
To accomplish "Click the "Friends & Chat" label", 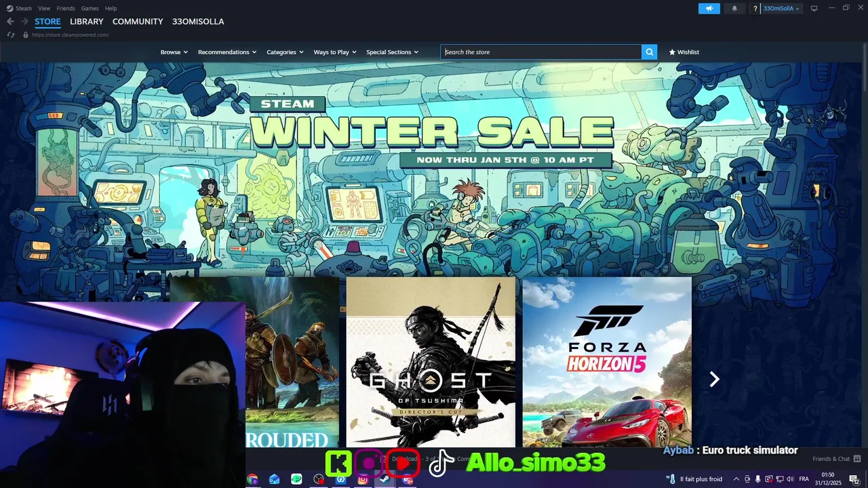I will click(x=831, y=459).
